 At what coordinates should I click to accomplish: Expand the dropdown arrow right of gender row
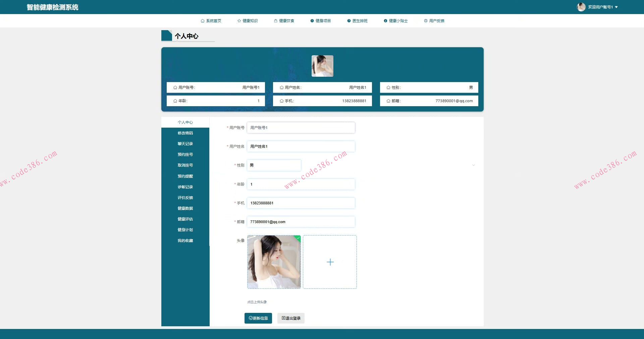pos(474,165)
